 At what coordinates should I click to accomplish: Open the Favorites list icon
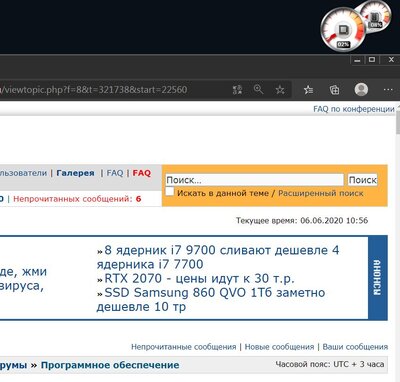pyautogui.click(x=308, y=89)
